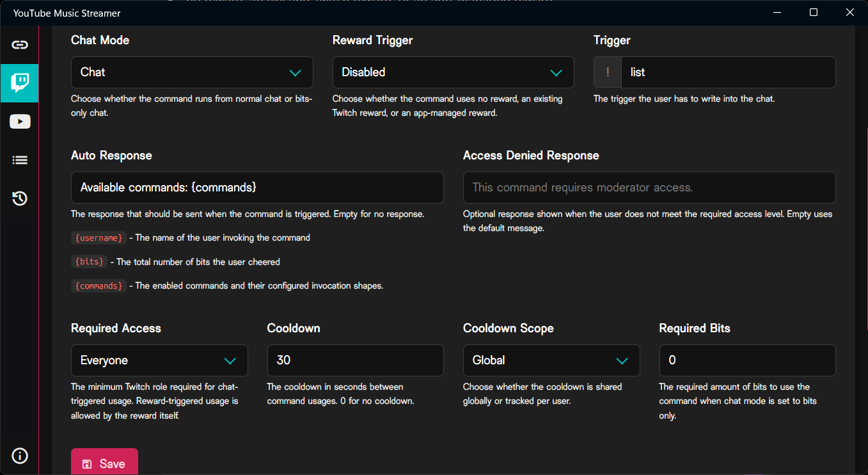Click the Cooldown Scope heading
Screen dimensions: 868x475
(x=509, y=328)
